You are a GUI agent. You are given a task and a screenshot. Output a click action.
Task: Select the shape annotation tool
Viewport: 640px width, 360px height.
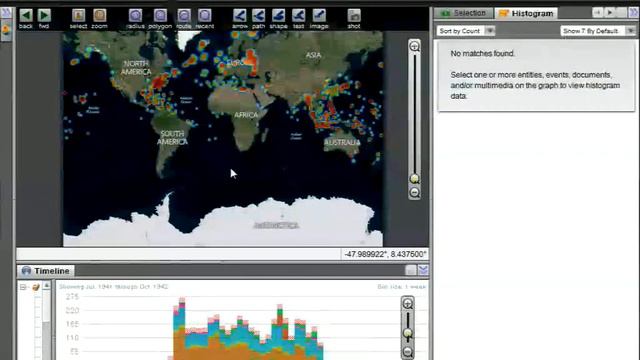pyautogui.click(x=278, y=19)
